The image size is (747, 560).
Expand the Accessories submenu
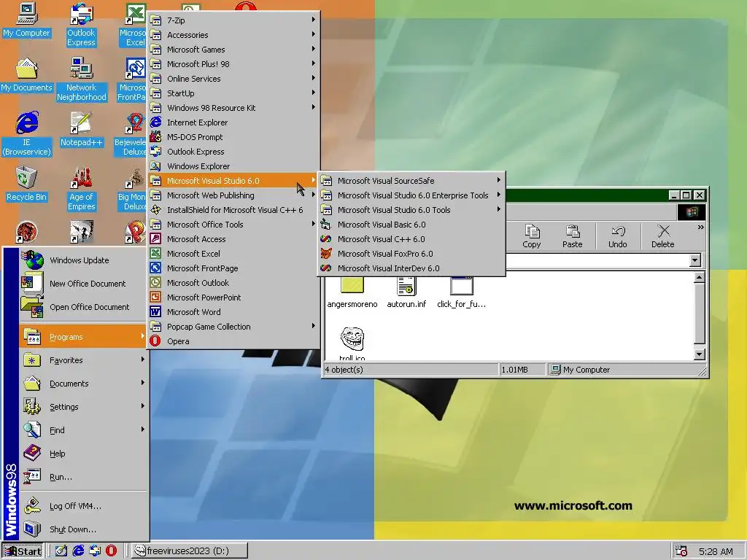[x=233, y=35]
